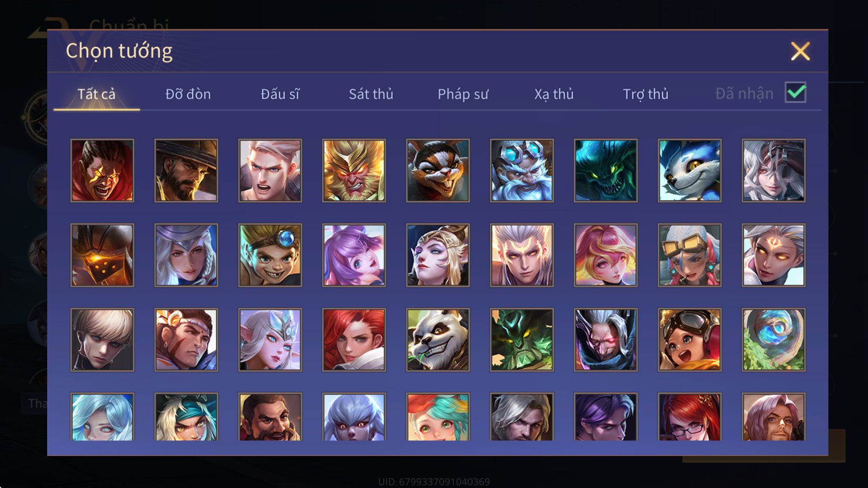
Task: Select the white-bearded dwarf with goggles
Action: [x=522, y=171]
